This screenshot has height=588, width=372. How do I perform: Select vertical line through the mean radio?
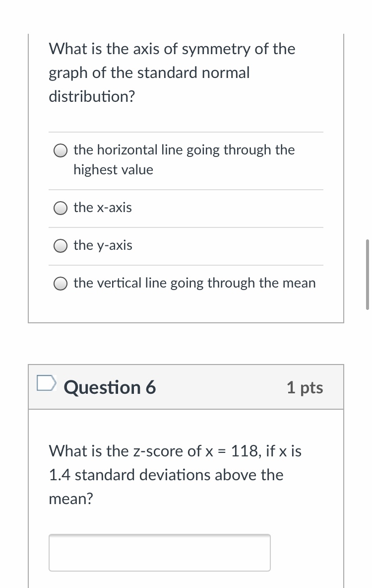tap(61, 284)
